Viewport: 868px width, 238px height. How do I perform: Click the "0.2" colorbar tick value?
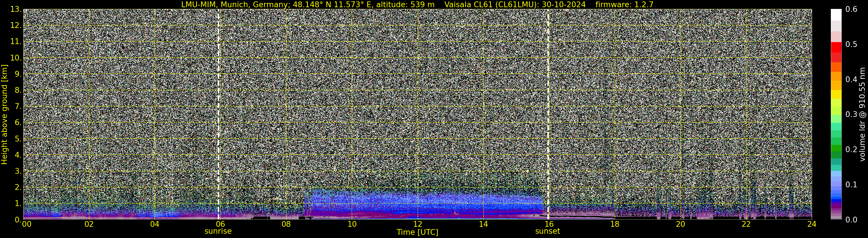coord(851,150)
